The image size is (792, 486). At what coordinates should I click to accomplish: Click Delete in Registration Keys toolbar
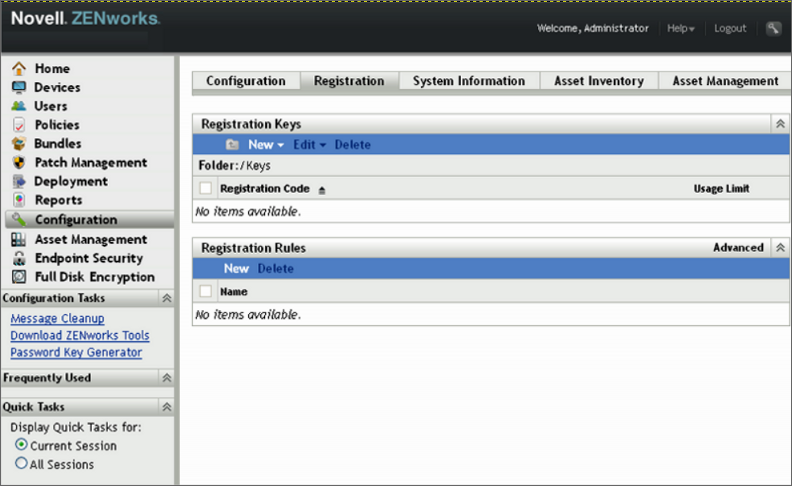[353, 144]
